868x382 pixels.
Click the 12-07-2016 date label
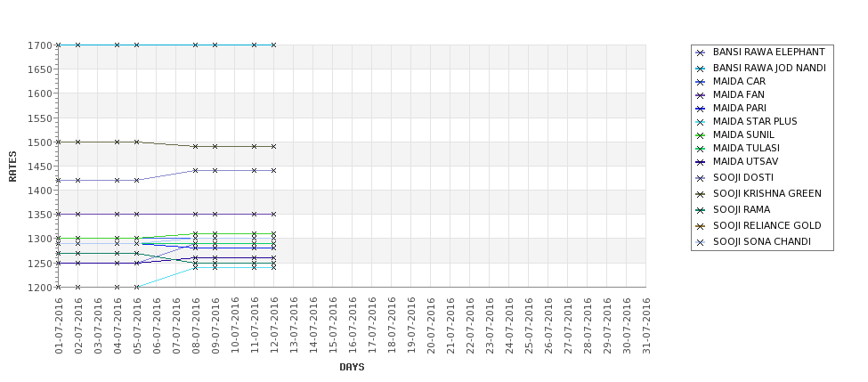click(x=274, y=326)
